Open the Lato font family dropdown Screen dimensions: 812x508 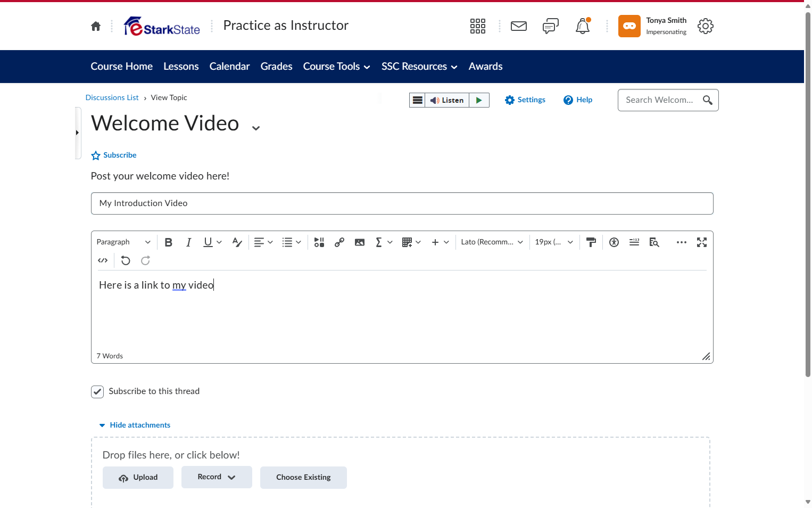492,242
